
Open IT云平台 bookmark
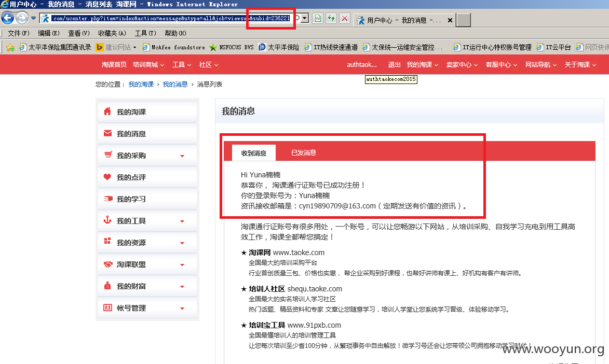(x=553, y=47)
